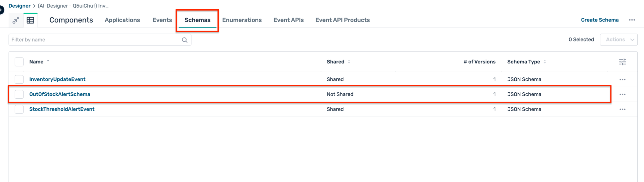The image size is (644, 182).
Task: Open more options for StockThresholdAlertEvent row
Action: tap(622, 109)
